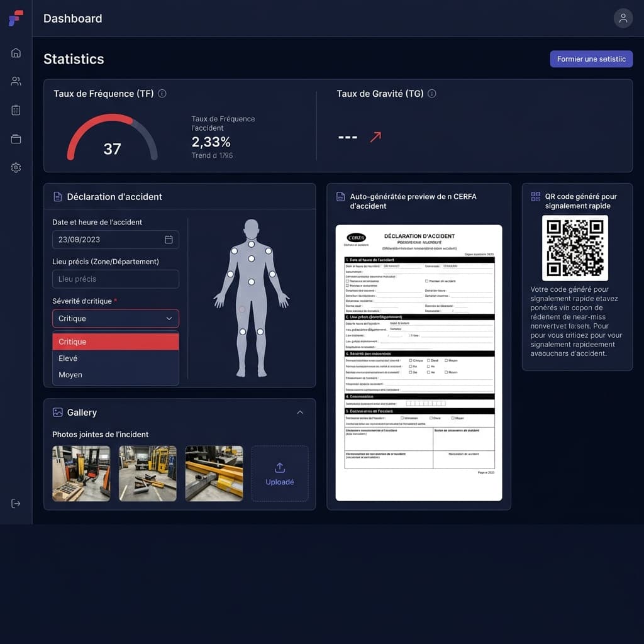The height and width of the screenshot is (644, 644).
Task: Open the folder icon in sidebar
Action: [x=16, y=139]
